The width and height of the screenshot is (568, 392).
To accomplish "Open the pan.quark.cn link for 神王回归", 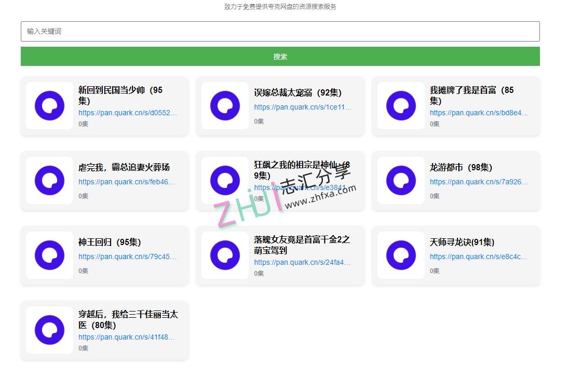I will [127, 256].
